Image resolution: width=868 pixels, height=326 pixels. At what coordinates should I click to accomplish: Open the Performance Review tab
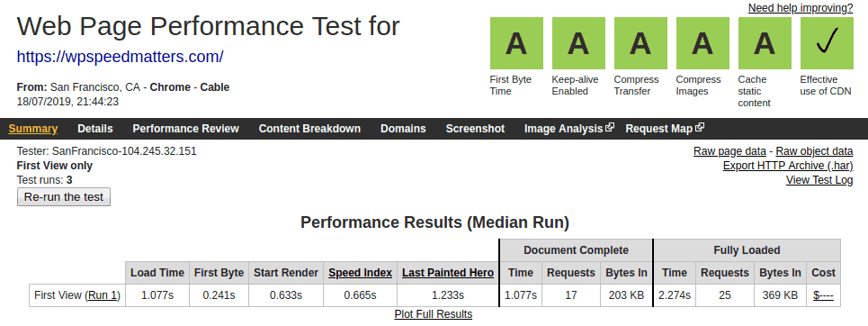(185, 129)
